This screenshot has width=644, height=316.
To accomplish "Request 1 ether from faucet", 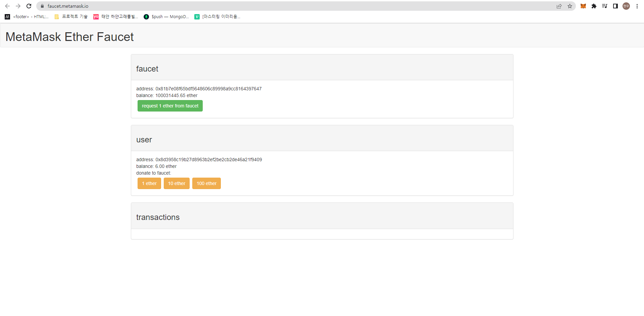I will click(x=170, y=106).
